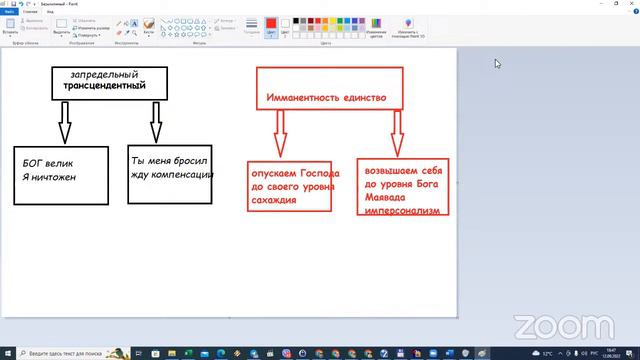Click the Undo arrow in title bar

(x=21, y=4)
